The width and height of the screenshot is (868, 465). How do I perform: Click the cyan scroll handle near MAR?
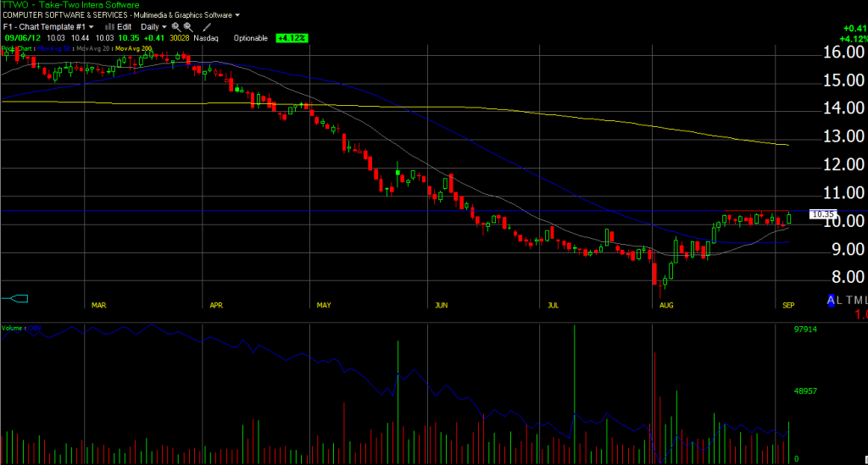click(15, 299)
